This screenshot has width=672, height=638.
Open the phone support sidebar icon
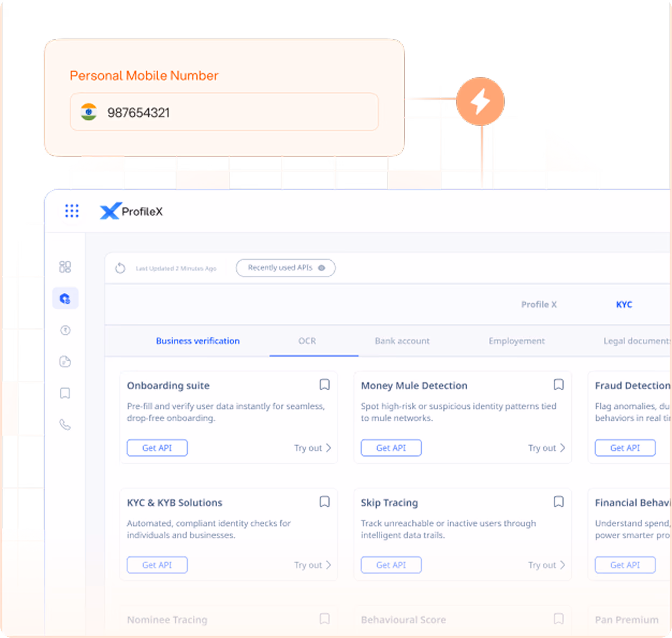[65, 425]
